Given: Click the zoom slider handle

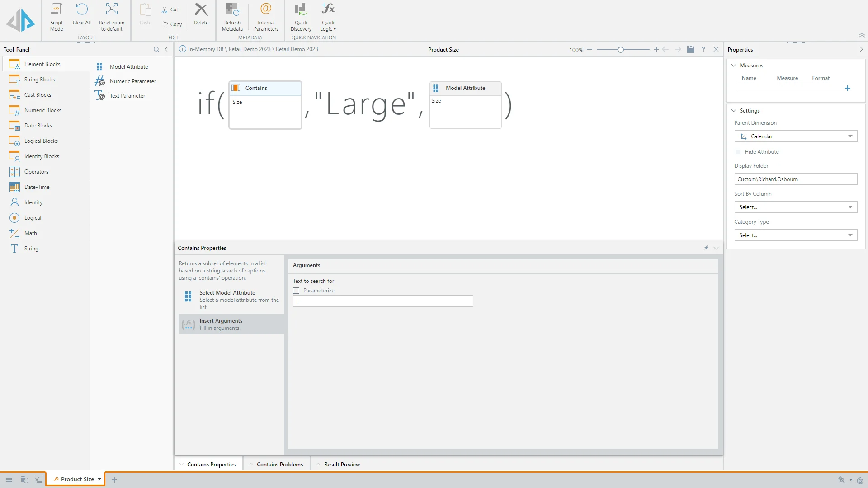Looking at the screenshot, I should tap(621, 50).
